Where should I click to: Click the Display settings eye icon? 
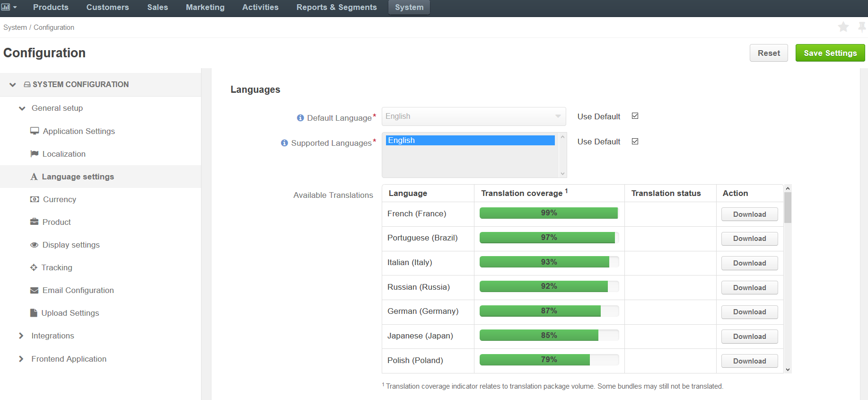pyautogui.click(x=34, y=245)
